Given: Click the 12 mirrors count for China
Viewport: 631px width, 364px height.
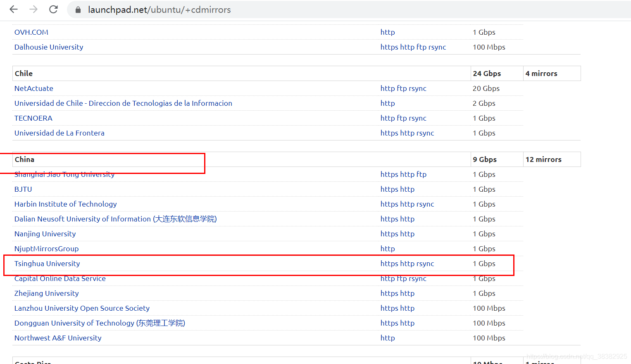Looking at the screenshot, I should [x=543, y=159].
